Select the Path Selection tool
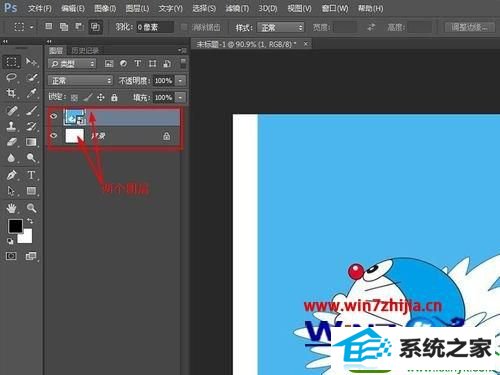Image resolution: width=500 pixels, height=375 pixels. 12,191
